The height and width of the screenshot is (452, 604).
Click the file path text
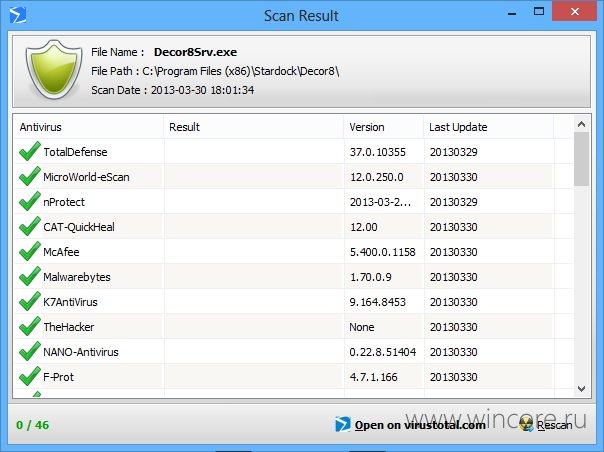click(x=215, y=71)
